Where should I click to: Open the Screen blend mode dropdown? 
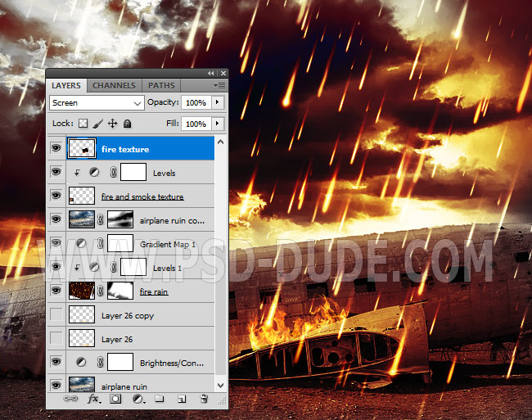click(97, 103)
